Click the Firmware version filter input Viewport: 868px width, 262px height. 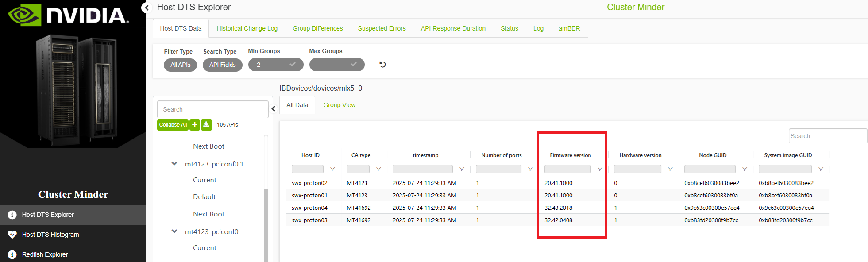(x=567, y=169)
